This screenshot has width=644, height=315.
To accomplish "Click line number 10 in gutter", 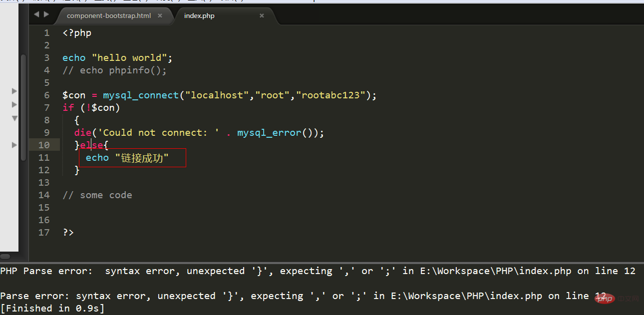I will (x=44, y=145).
